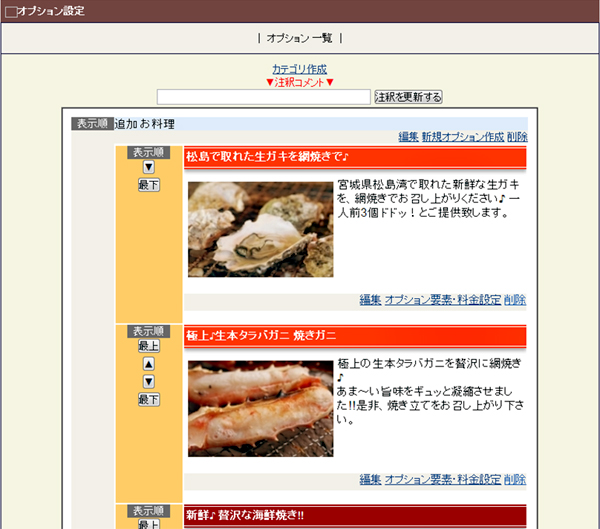The image size is (600, 529).
Task: Click the 新鮮♪贅沢な海鮮焼き!! title
Action: point(245,515)
